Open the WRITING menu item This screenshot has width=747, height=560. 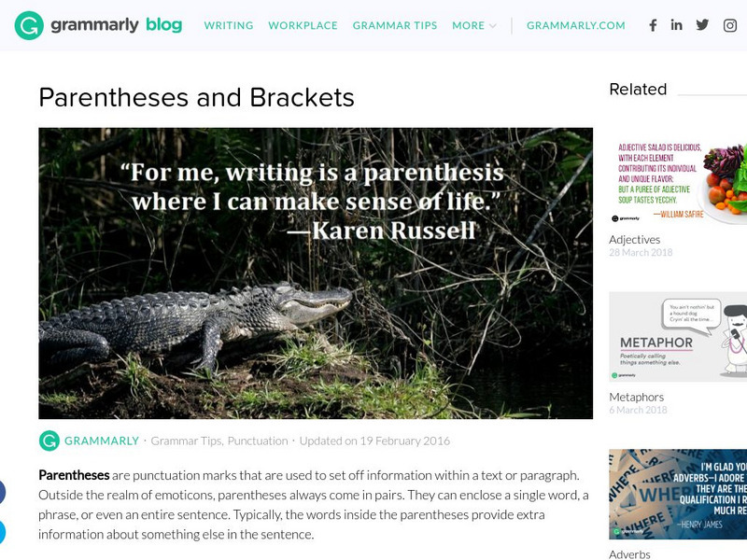[x=229, y=25]
